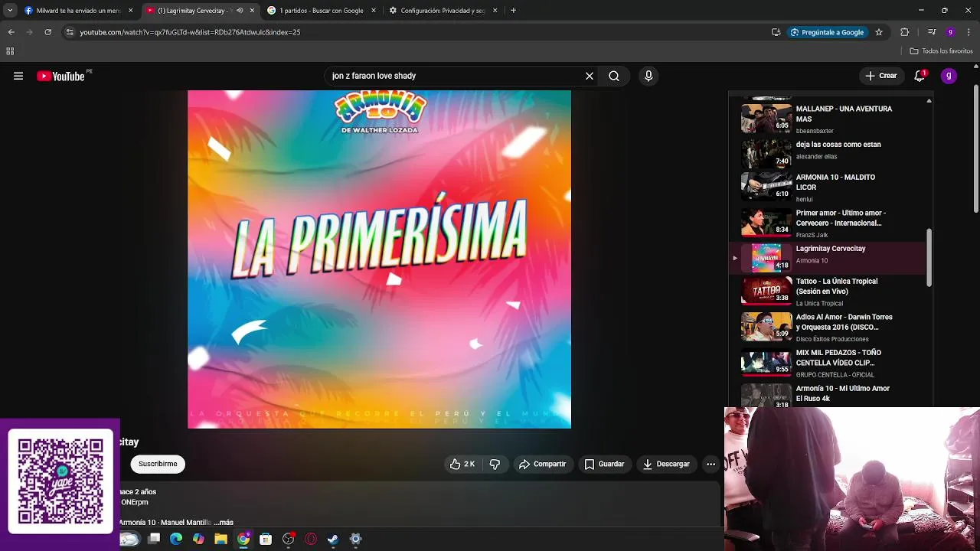The width and height of the screenshot is (980, 551).
Task: Click the task view taskbar icon
Action: pyautogui.click(x=154, y=539)
